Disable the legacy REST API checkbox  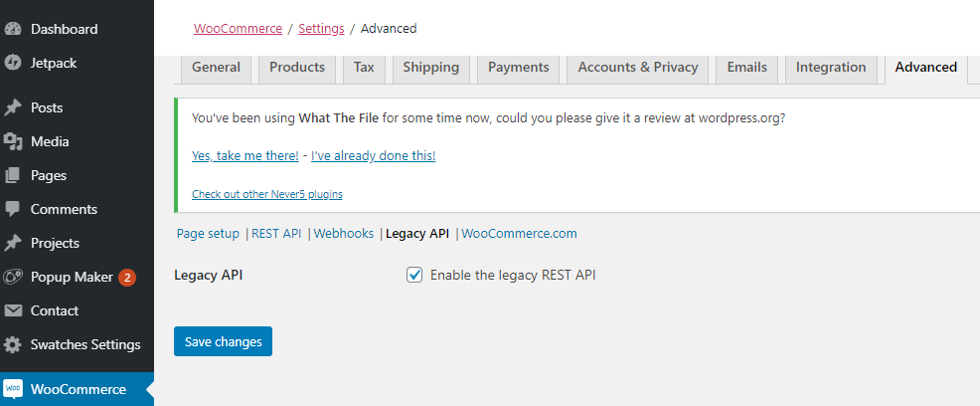coord(415,275)
